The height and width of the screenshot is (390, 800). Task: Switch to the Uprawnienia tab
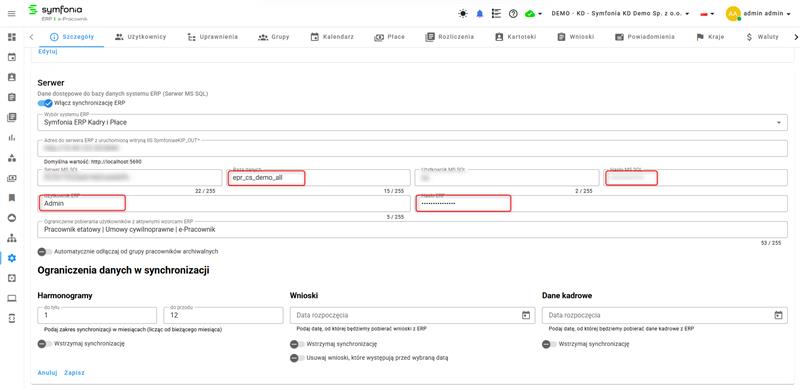click(x=212, y=37)
